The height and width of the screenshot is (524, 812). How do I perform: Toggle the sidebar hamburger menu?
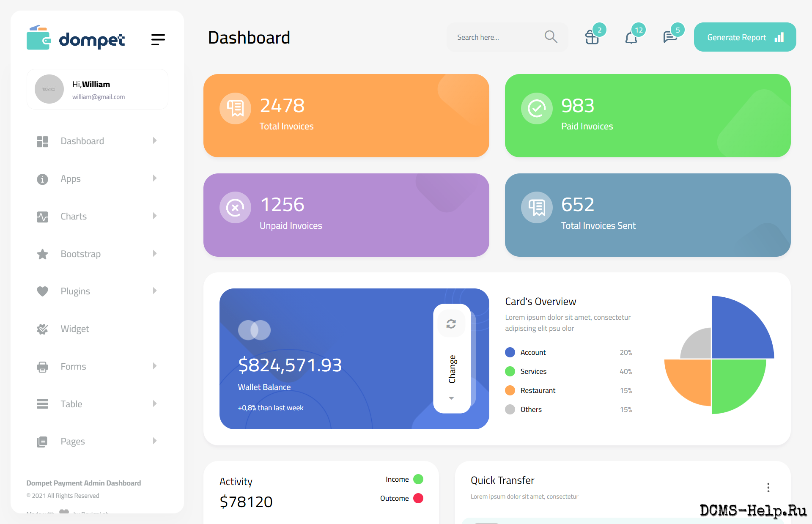(158, 39)
